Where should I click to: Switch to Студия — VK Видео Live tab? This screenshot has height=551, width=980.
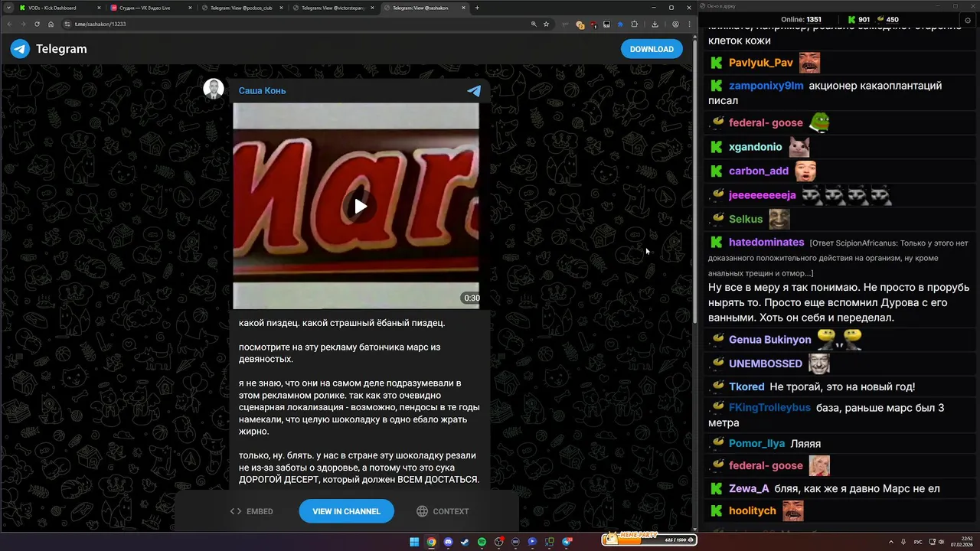[x=150, y=8]
